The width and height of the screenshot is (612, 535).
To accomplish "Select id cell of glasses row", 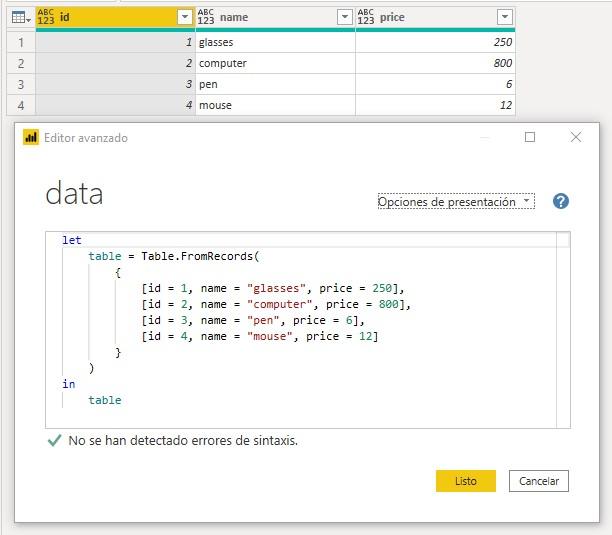I will tap(115, 42).
